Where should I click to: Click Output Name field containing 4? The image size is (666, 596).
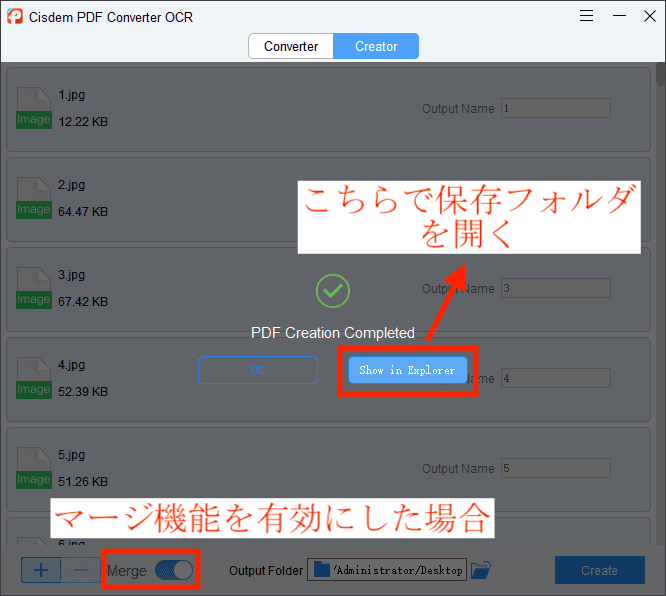(x=556, y=379)
